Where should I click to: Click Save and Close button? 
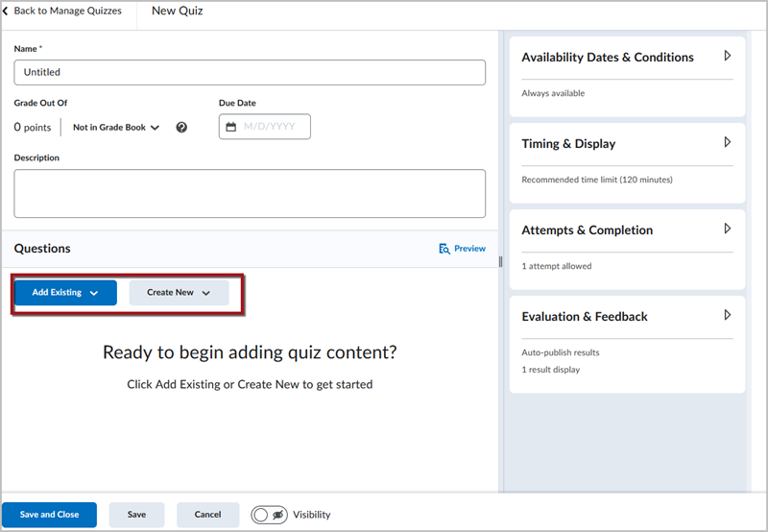click(x=49, y=515)
